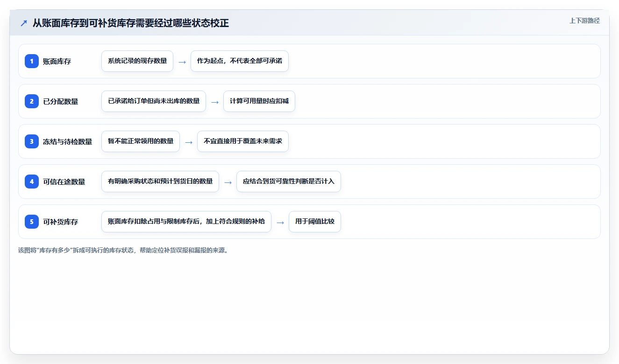Select step number badge 5
Screen dimensions: 619x364
tap(32, 222)
